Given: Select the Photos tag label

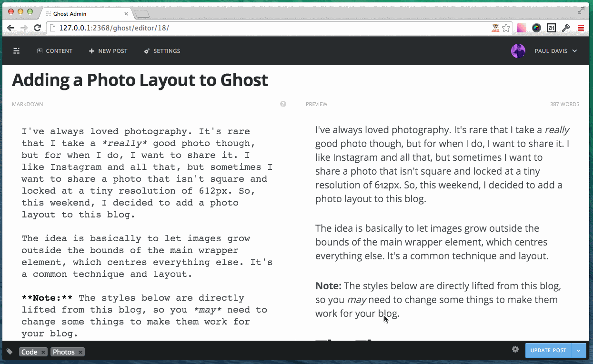Looking at the screenshot, I should click(x=64, y=352).
